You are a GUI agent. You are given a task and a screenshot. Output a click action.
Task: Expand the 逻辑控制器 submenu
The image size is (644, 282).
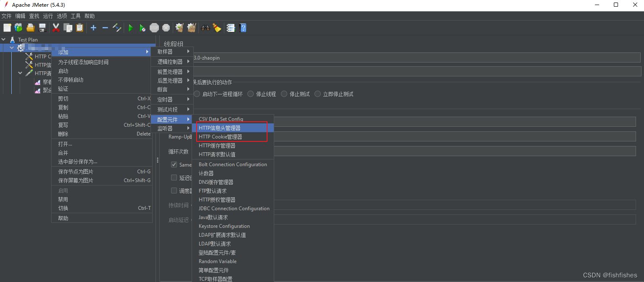click(172, 62)
